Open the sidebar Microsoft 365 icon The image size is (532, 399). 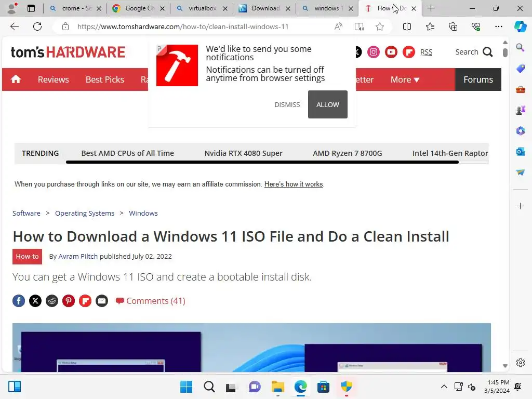(520, 130)
